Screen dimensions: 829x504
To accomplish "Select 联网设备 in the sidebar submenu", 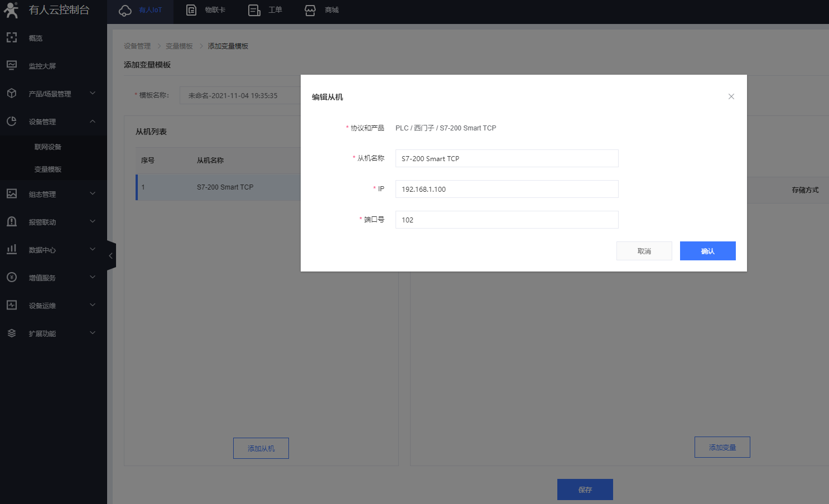I will click(48, 147).
